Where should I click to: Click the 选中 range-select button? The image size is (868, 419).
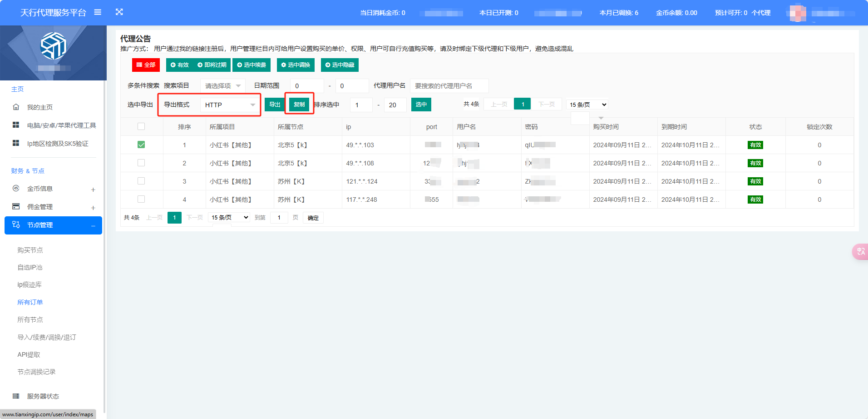421,105
